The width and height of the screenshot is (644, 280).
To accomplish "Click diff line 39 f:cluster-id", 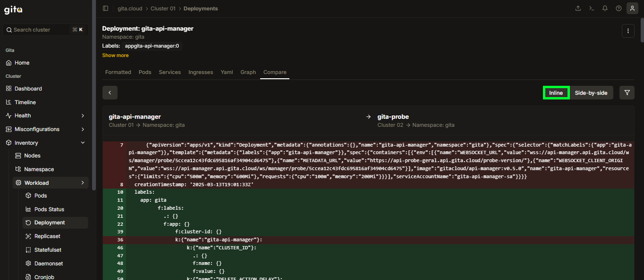I will point(368,232).
